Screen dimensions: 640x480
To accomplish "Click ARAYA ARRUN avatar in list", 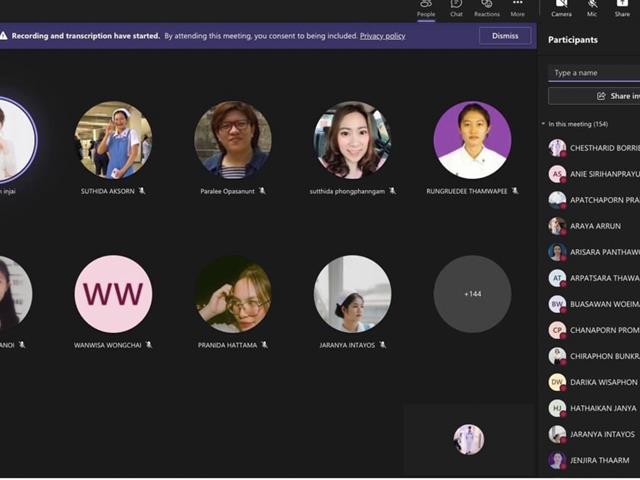I will (x=557, y=226).
